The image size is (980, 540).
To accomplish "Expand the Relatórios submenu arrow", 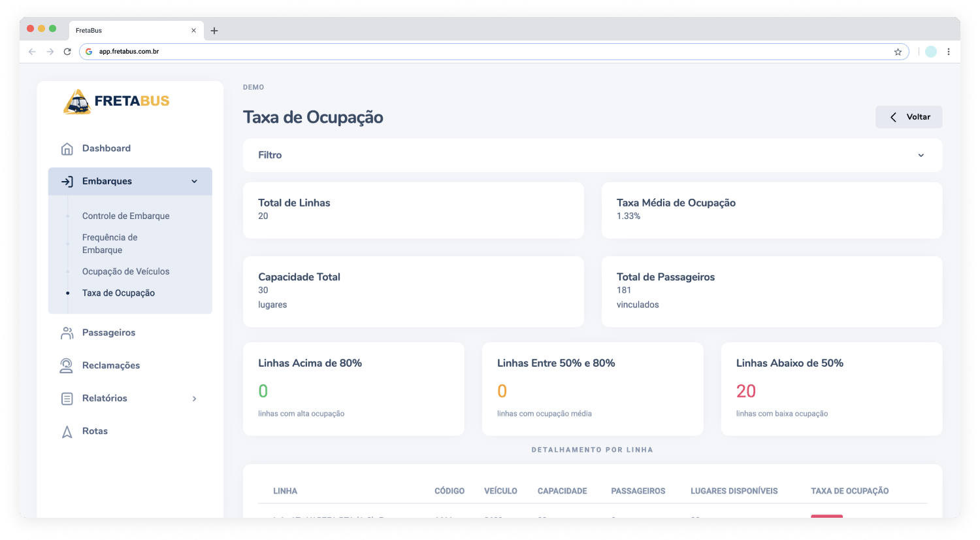I will pos(194,399).
